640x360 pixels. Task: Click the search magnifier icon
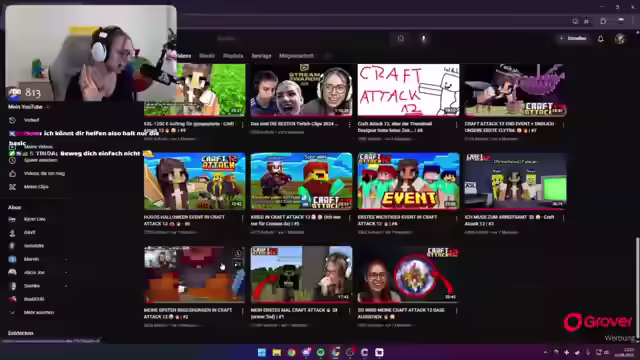(x=401, y=38)
